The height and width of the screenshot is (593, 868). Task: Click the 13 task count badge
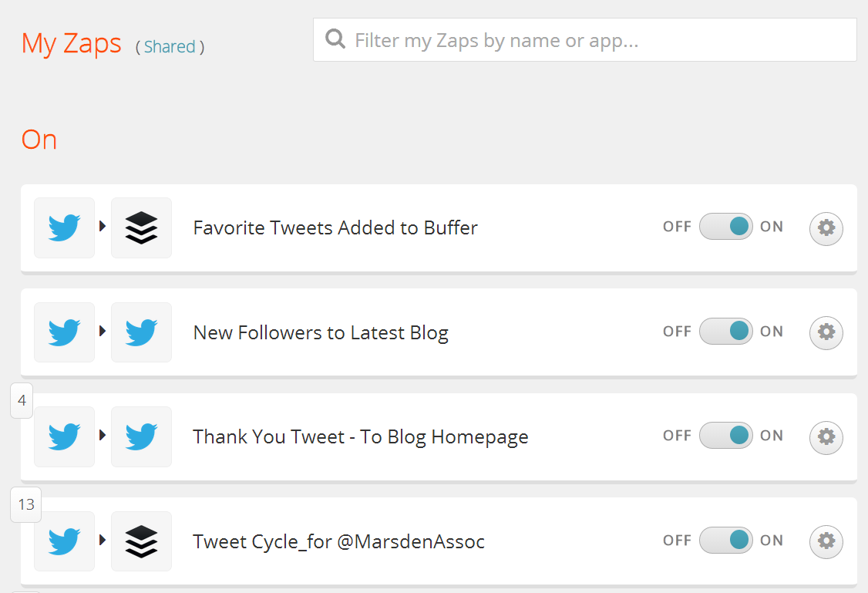tap(26, 504)
